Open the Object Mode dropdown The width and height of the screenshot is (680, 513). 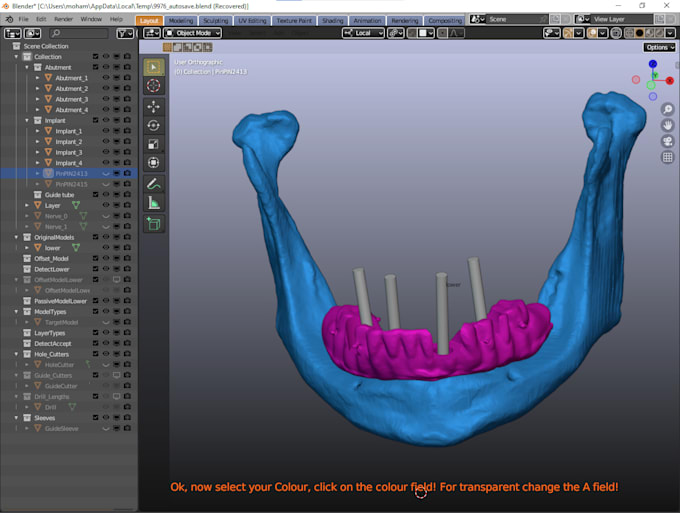click(193, 33)
